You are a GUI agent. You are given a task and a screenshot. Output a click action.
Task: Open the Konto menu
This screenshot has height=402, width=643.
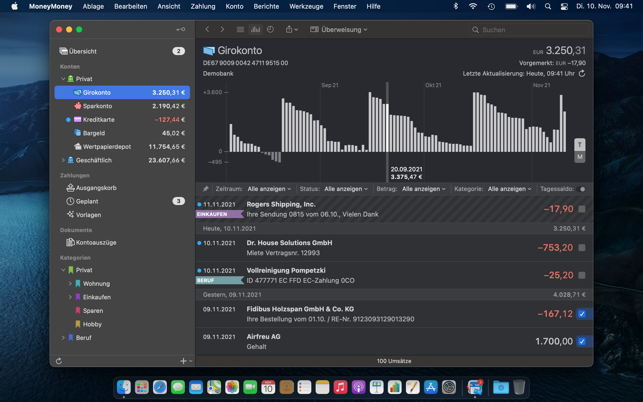(x=234, y=6)
